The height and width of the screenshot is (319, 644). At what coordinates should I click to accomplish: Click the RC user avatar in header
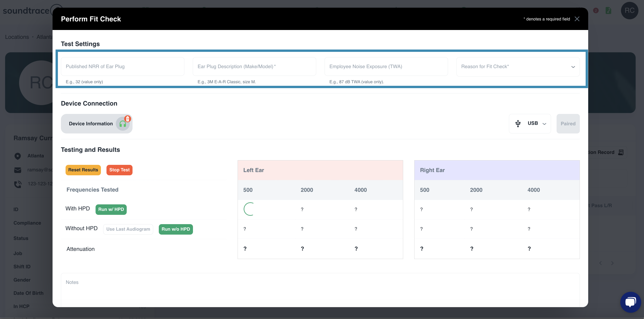[x=629, y=10]
